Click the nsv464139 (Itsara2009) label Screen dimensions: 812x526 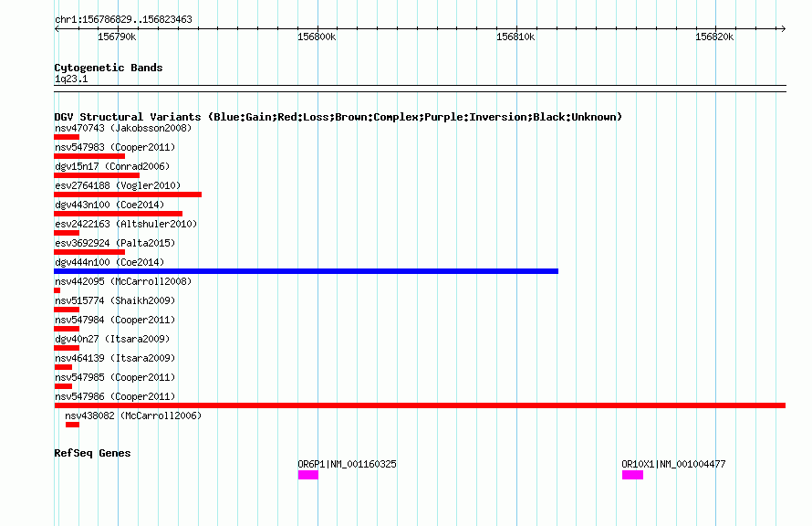[115, 358]
